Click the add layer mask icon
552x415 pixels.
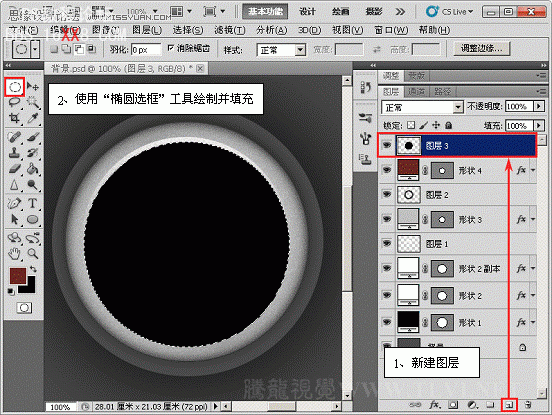click(x=453, y=405)
